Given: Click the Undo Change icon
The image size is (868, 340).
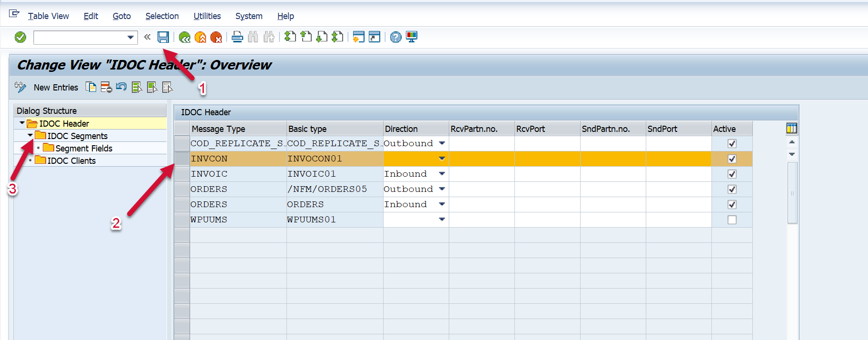Looking at the screenshot, I should (121, 87).
